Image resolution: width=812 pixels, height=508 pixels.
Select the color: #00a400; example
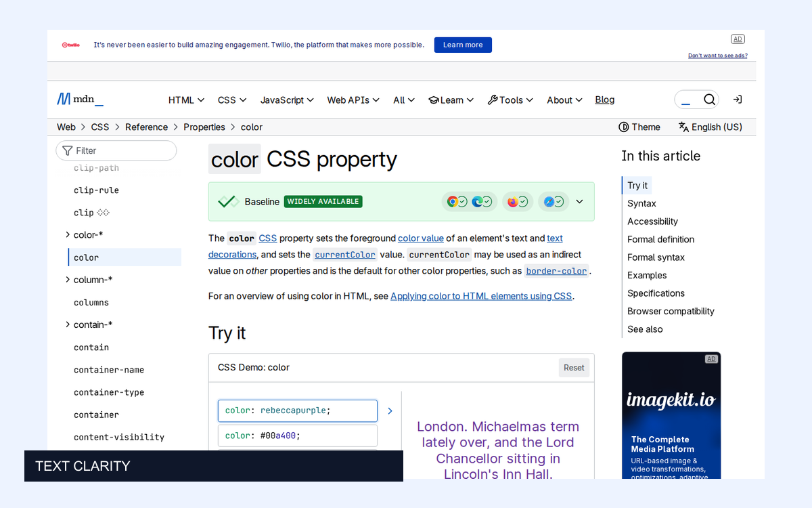pos(298,436)
